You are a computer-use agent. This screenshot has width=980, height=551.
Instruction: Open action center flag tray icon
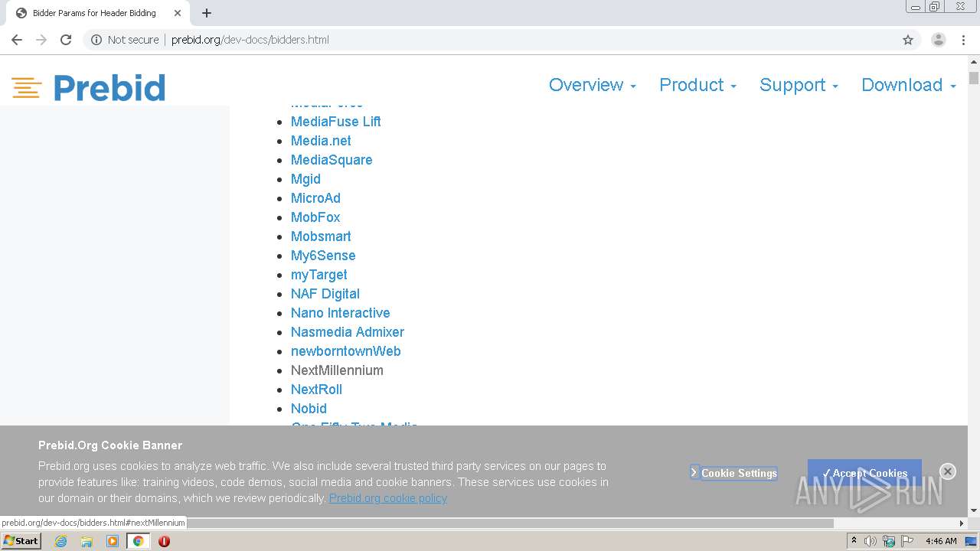tap(907, 541)
